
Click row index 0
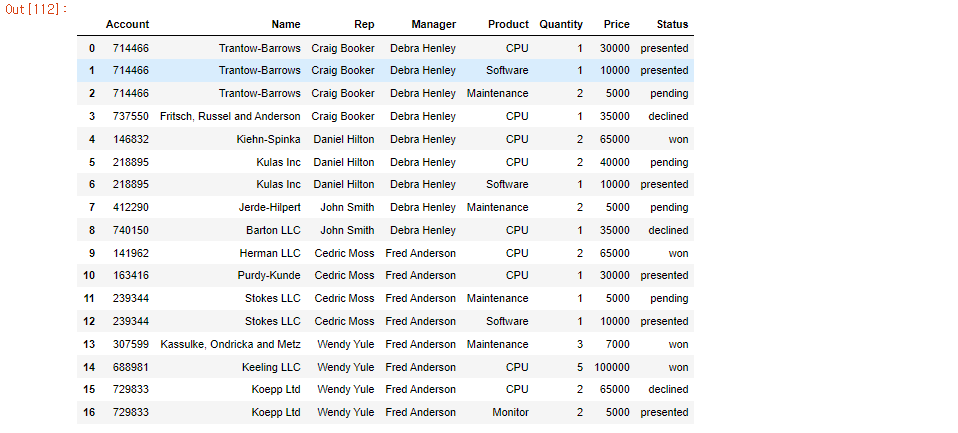[x=92, y=48]
